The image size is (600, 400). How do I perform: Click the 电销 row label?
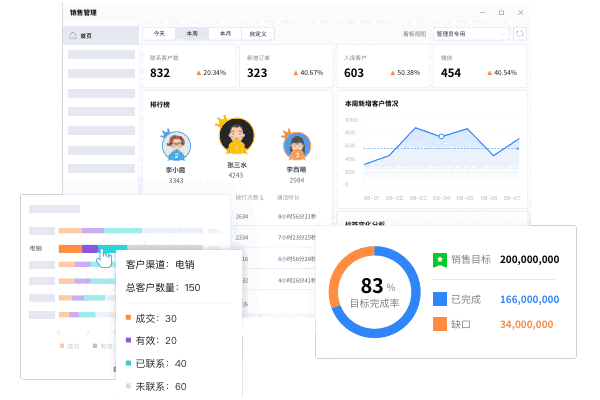coord(36,248)
